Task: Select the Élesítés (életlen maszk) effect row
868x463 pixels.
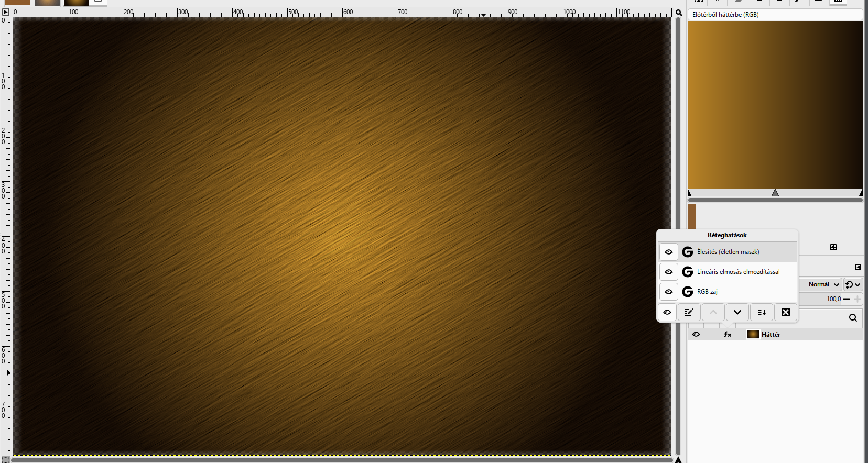Action: click(728, 252)
